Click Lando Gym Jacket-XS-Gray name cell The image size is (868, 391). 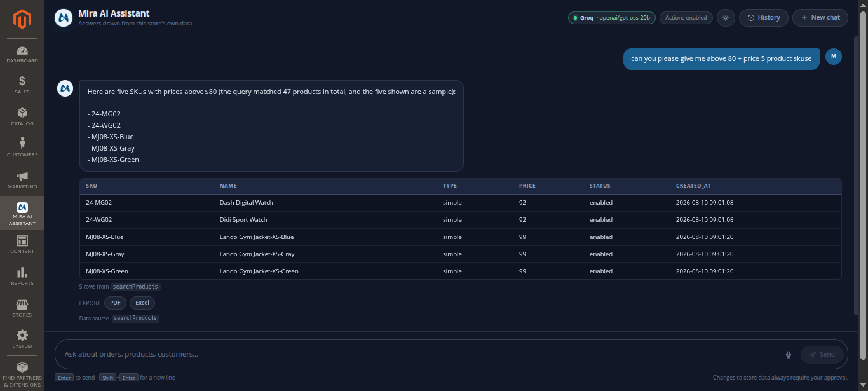pos(257,254)
